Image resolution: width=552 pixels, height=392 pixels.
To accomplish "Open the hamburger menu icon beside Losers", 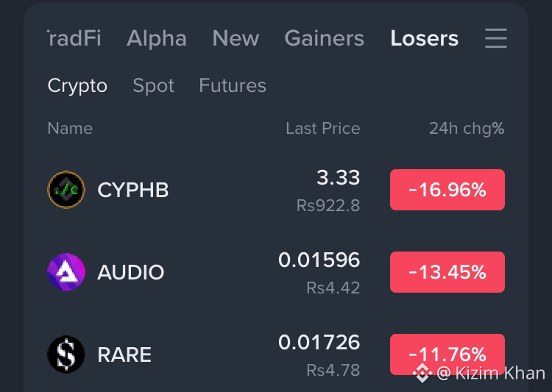I will pyautogui.click(x=495, y=38).
